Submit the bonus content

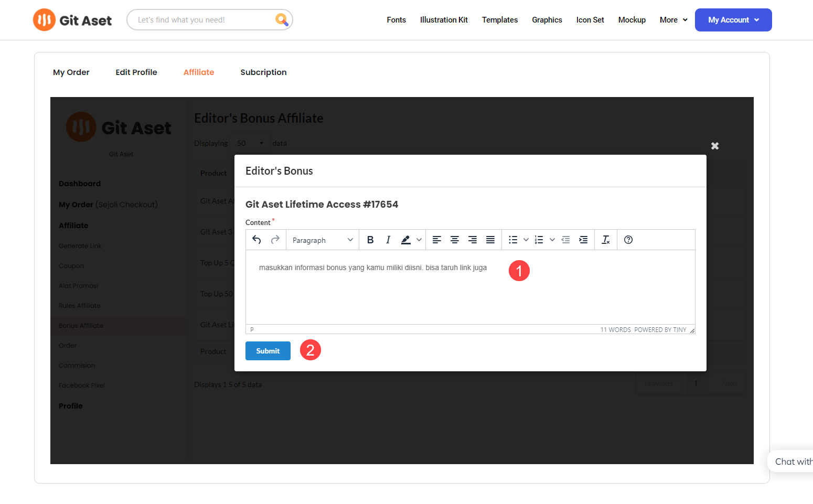268,351
